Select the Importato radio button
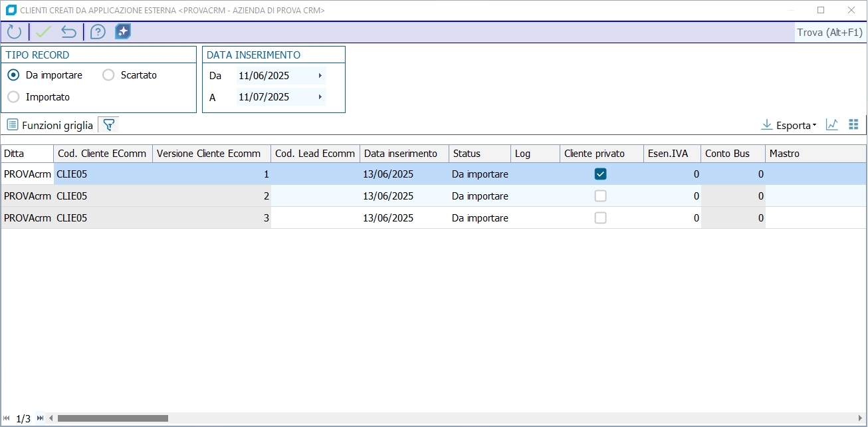 (13, 97)
